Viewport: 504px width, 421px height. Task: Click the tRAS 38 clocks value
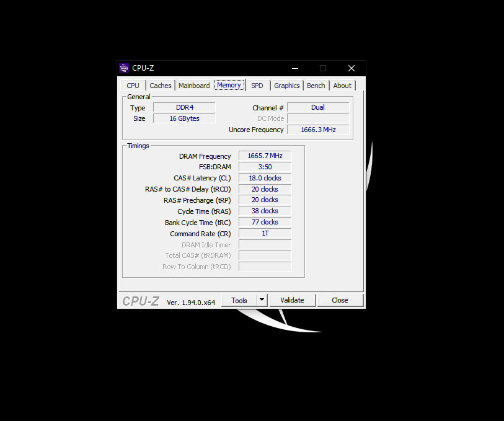tap(265, 211)
